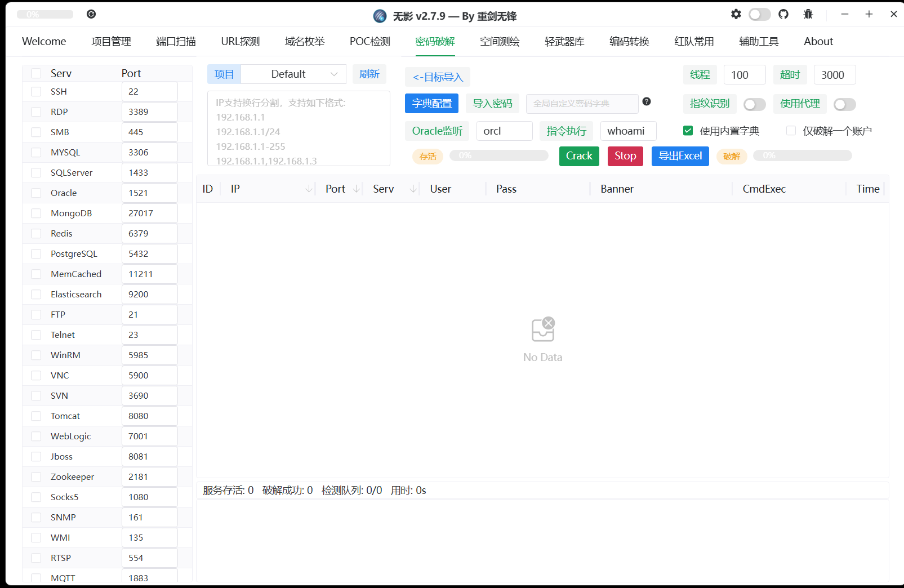This screenshot has height=588, width=904.
Task: Open the Default project dropdown
Action: click(x=293, y=74)
